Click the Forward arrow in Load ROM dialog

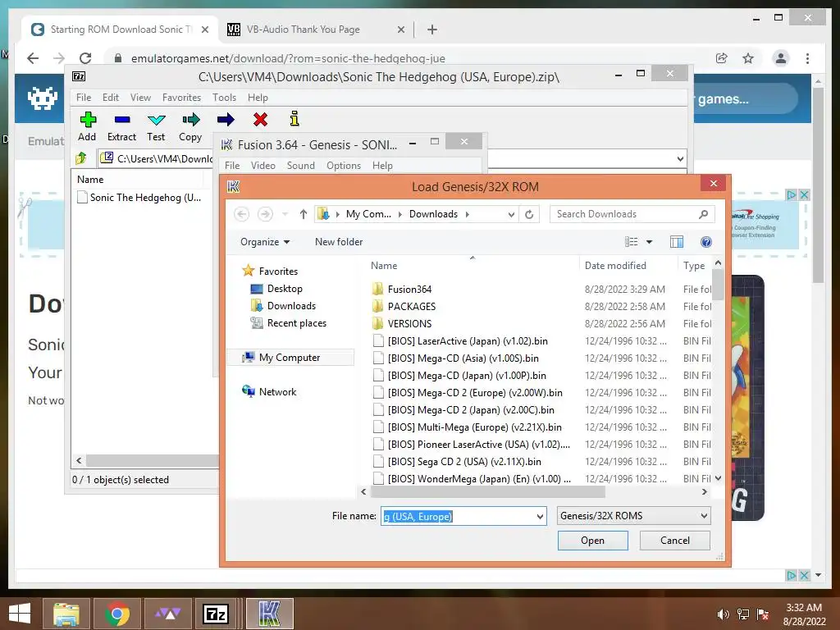[x=265, y=214]
